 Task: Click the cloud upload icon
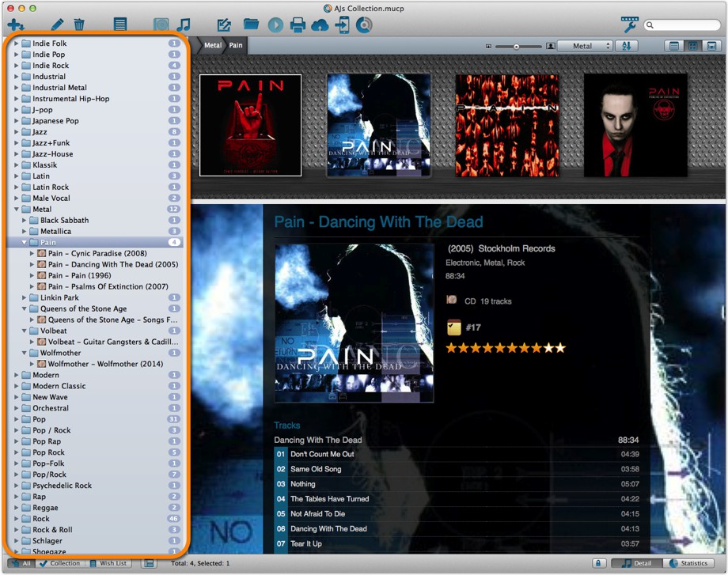(x=320, y=25)
